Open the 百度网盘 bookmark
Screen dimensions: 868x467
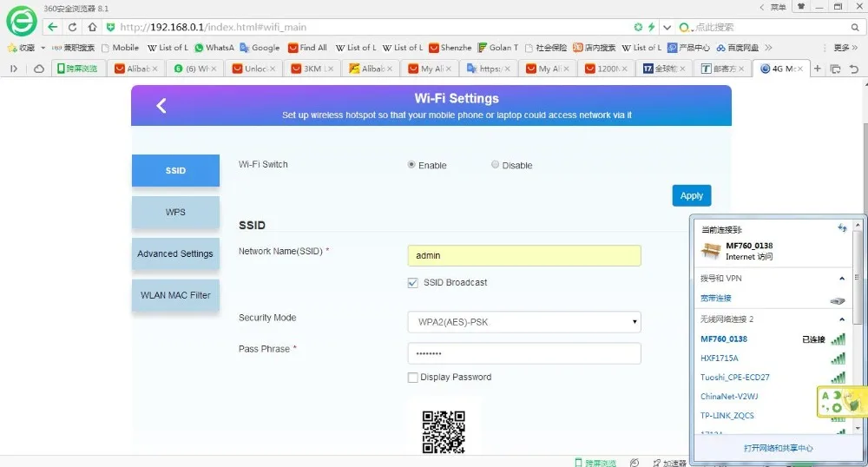click(x=738, y=48)
